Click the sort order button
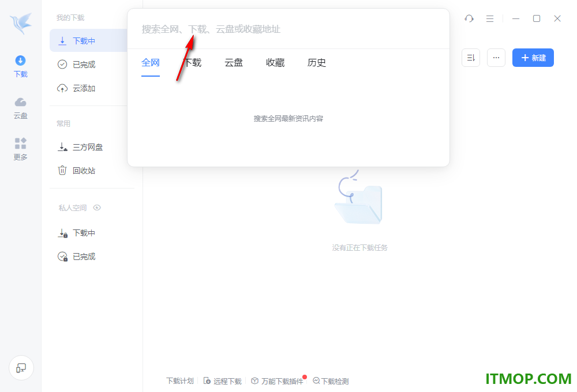The width and height of the screenshot is (577, 392). [471, 58]
